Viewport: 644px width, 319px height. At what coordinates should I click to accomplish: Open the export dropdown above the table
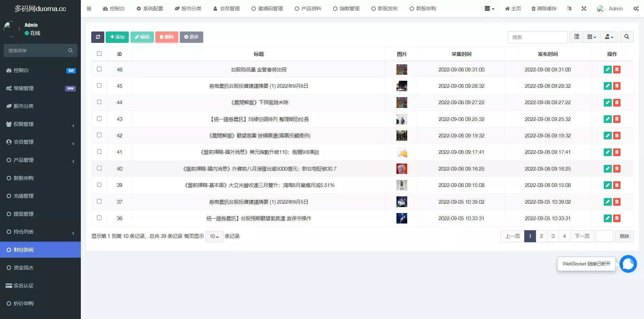609,37
